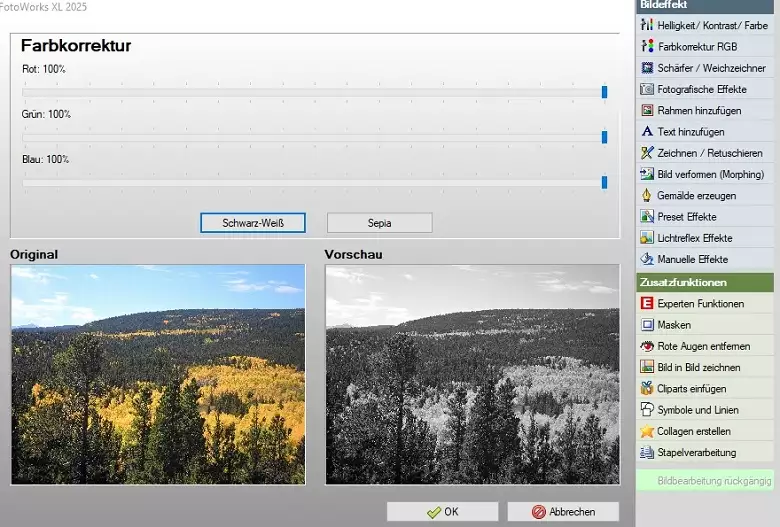780x527 pixels.
Task: Click the Zusatzfunktionen section header
Action: coord(705,282)
